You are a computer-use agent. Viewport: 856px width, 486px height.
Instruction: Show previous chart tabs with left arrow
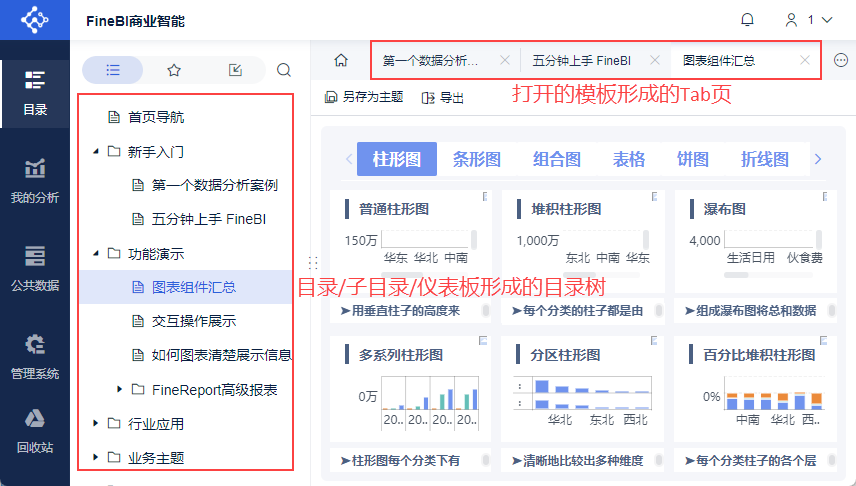point(349,159)
